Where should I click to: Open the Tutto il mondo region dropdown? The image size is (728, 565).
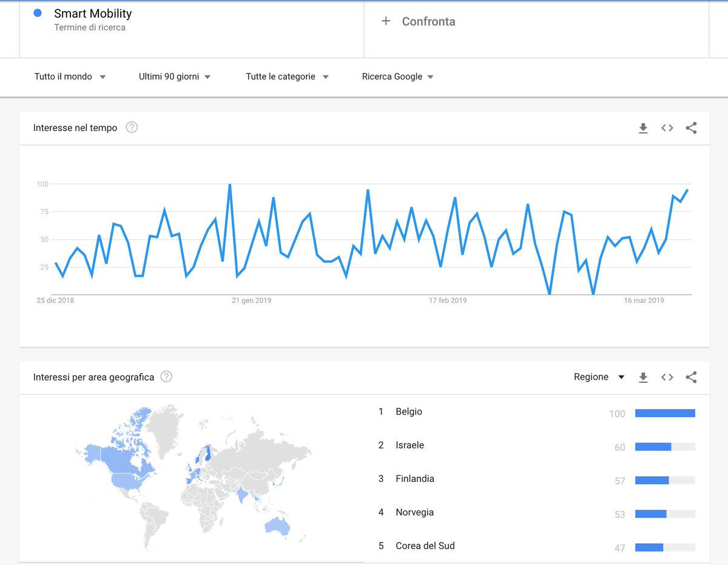[x=70, y=76]
